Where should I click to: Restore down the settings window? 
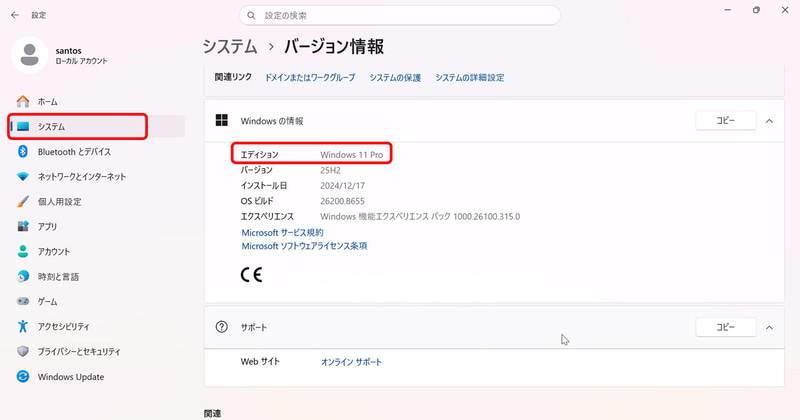tap(756, 10)
